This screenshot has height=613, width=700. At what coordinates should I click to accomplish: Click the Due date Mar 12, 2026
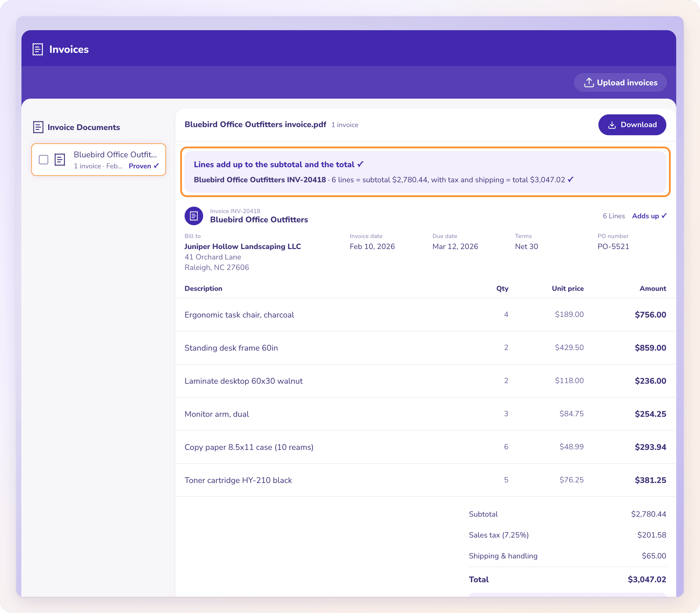click(455, 247)
